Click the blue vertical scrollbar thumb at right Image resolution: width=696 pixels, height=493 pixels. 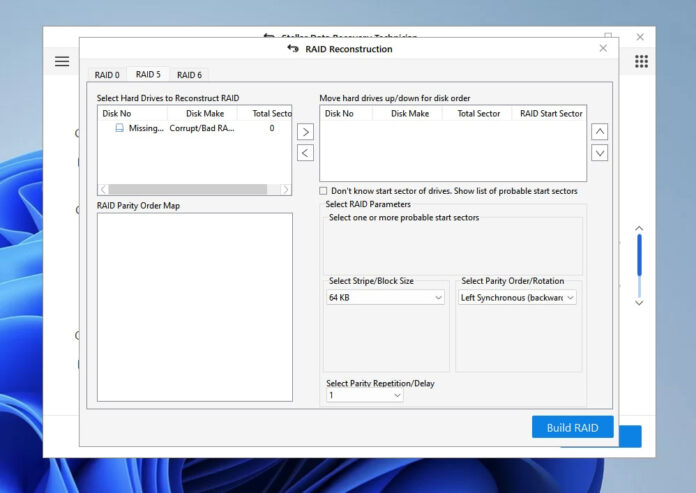[639, 255]
